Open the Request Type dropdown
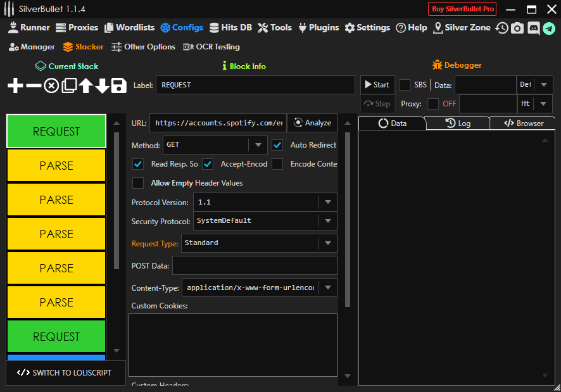The width and height of the screenshot is (561, 392). pos(259,243)
